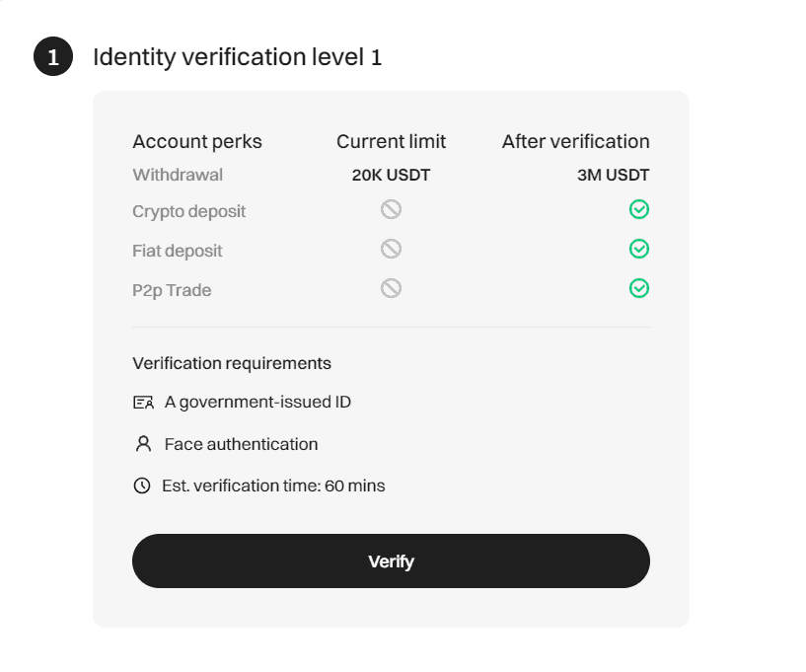Click the 20K USDT current limit value
The width and height of the screenshot is (806, 672).
pos(391,176)
